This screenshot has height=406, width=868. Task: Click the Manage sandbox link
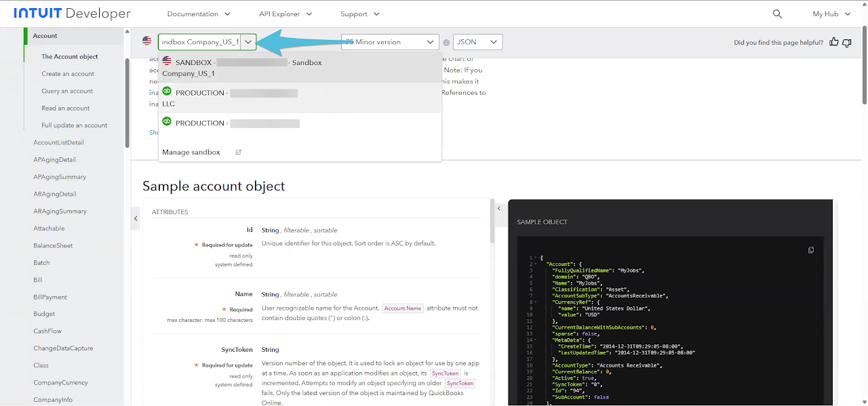(x=191, y=153)
